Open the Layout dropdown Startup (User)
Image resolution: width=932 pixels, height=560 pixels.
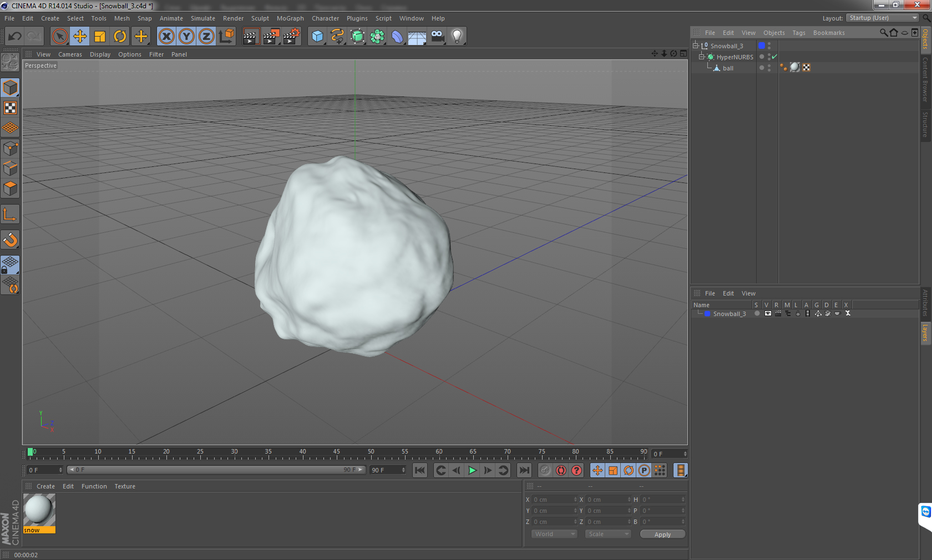883,18
